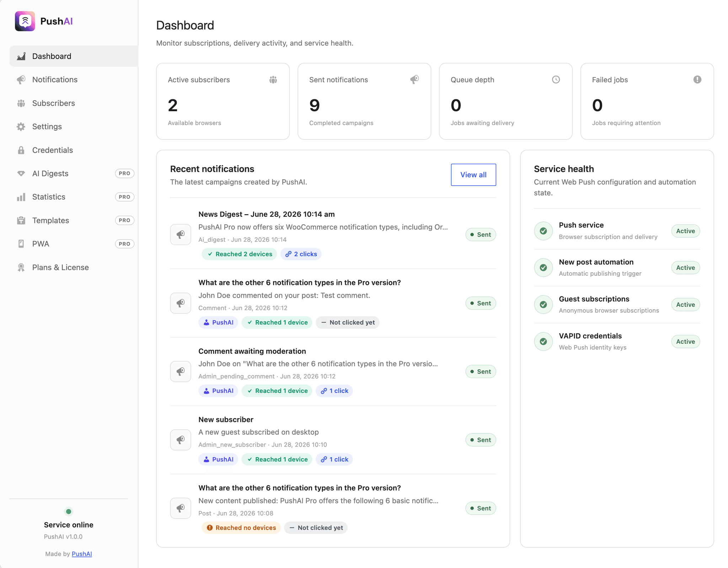Open the Comment awaiting moderation notification title
The height and width of the screenshot is (568, 728).
tap(252, 351)
